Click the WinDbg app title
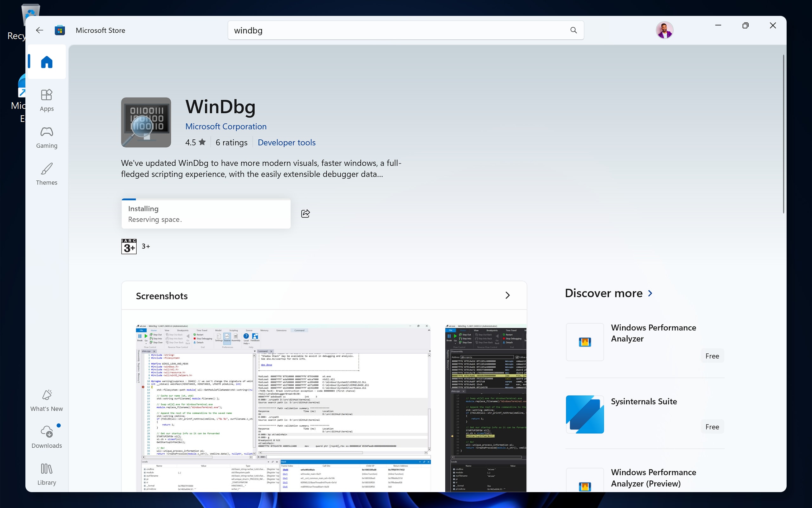The image size is (812, 508). [220, 107]
